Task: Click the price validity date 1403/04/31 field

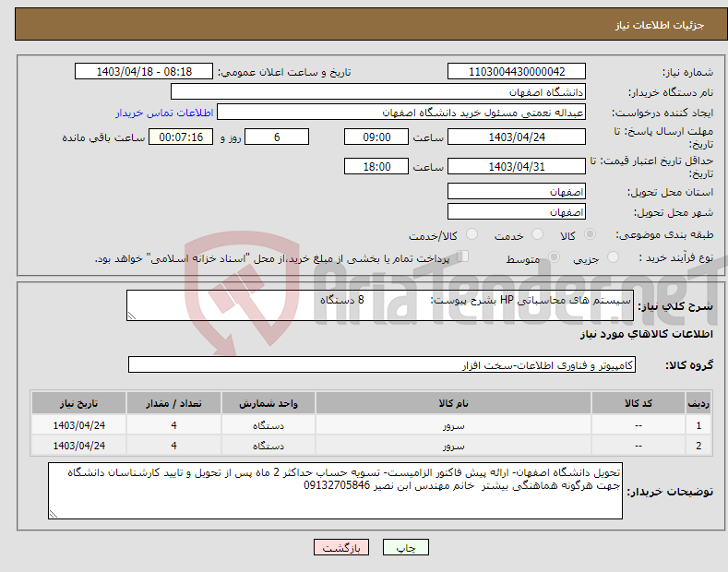Action: (517, 166)
